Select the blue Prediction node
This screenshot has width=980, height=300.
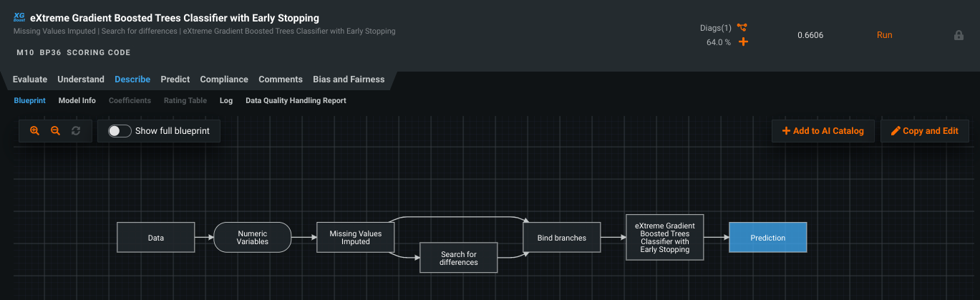pos(767,238)
